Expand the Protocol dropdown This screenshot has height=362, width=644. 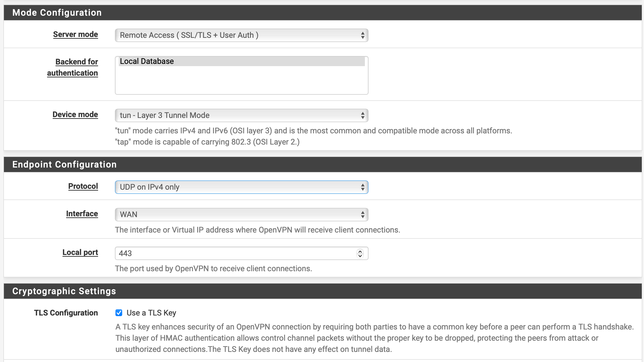tap(241, 187)
